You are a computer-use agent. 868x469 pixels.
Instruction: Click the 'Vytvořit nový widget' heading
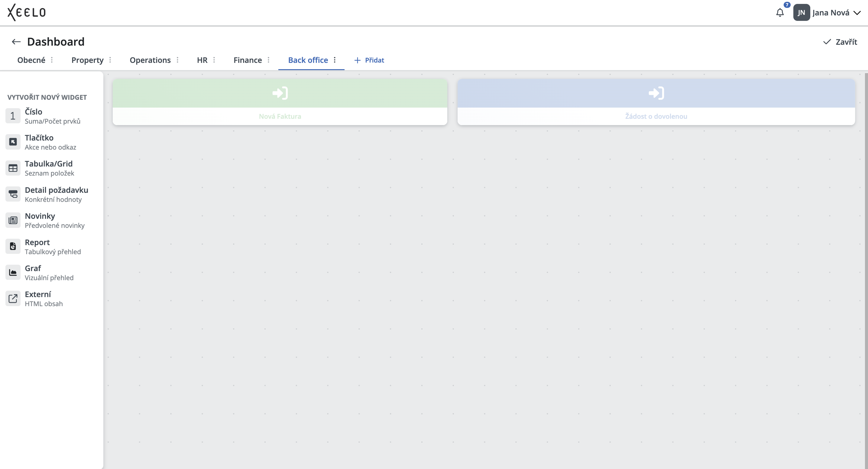[x=47, y=97]
